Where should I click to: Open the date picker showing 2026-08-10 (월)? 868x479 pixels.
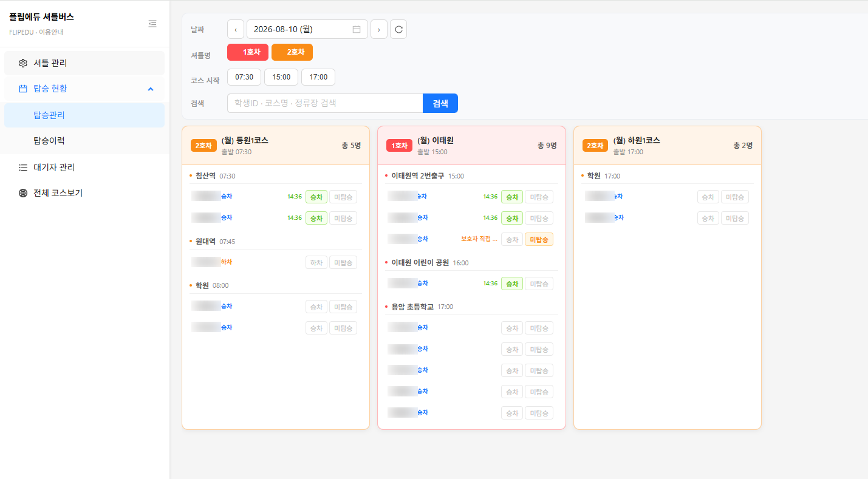[307, 29]
